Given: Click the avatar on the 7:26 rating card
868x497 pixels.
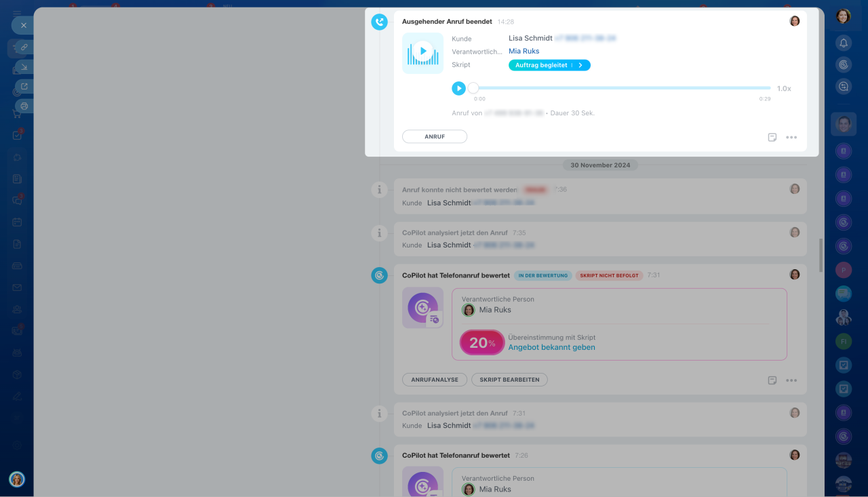Looking at the screenshot, I should [795, 455].
